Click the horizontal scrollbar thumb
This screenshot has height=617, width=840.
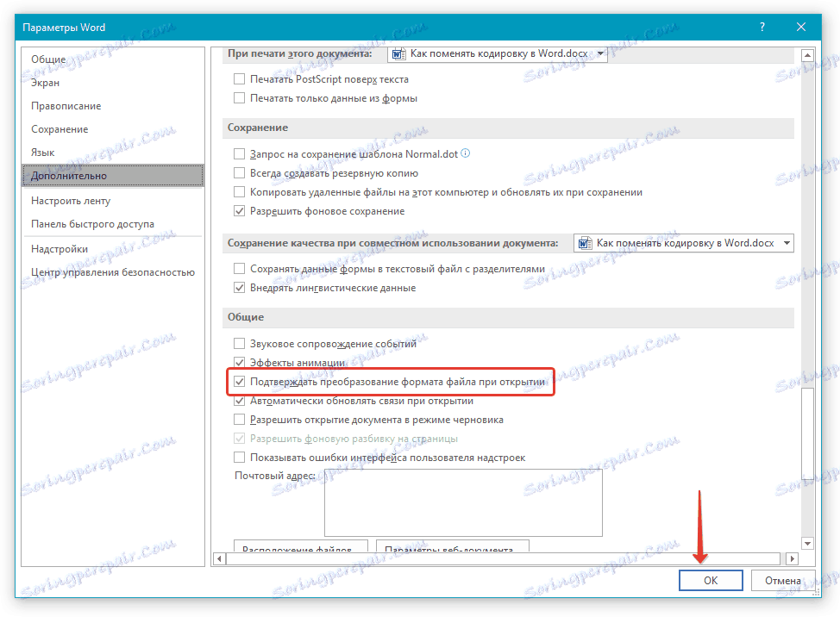point(503,558)
